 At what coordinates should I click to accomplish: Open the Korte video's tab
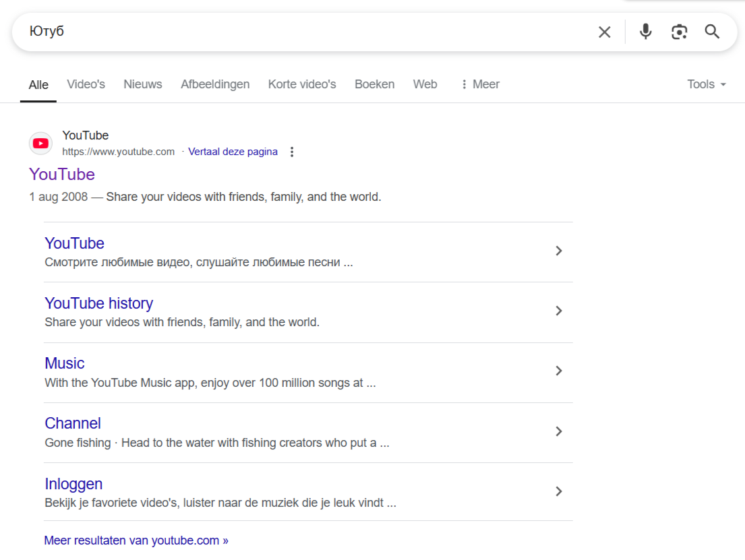(301, 84)
